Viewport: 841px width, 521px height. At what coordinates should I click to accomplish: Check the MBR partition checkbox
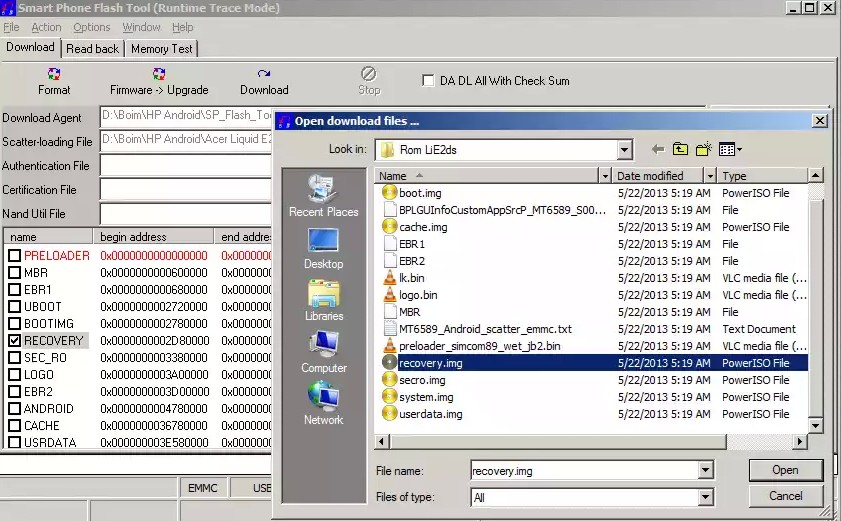pos(14,273)
